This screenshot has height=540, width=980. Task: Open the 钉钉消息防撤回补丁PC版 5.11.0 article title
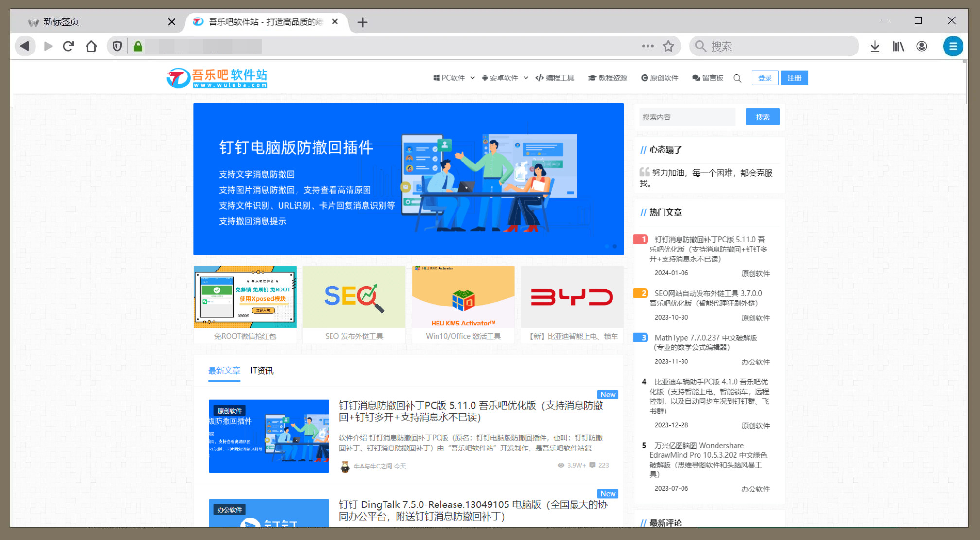point(471,411)
